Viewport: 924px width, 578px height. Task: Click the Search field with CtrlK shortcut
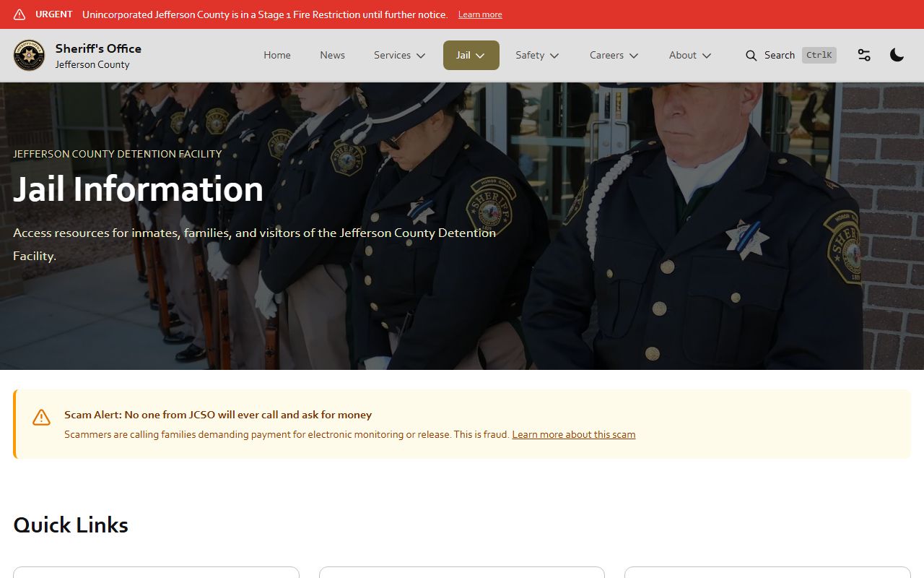(791, 56)
